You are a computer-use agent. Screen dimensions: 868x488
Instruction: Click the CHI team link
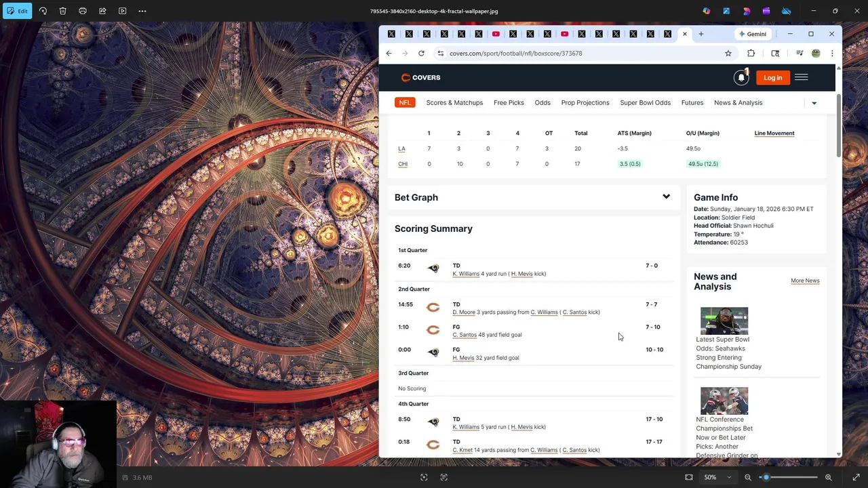click(403, 164)
